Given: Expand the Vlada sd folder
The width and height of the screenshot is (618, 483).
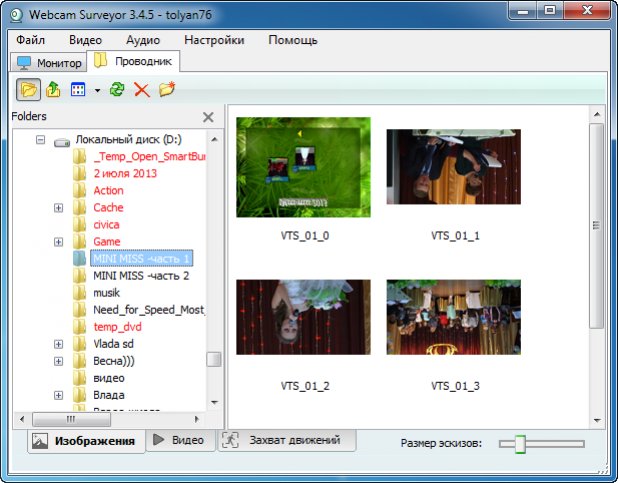Looking at the screenshot, I should 58,344.
